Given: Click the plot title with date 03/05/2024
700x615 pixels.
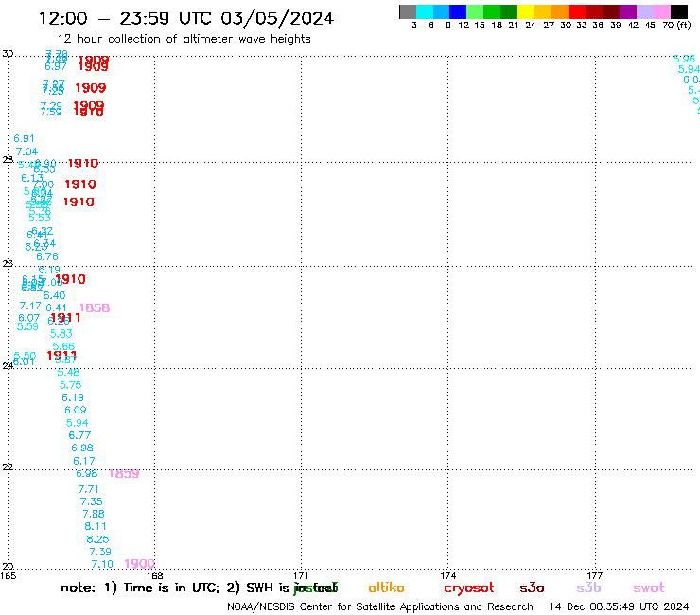Looking at the screenshot, I should point(186,18).
